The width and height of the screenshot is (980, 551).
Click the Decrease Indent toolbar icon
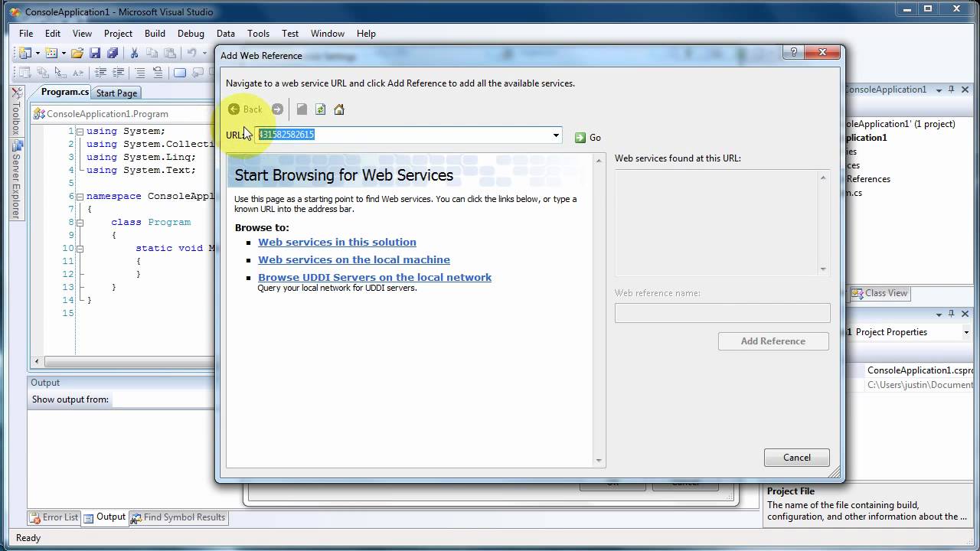click(100, 73)
